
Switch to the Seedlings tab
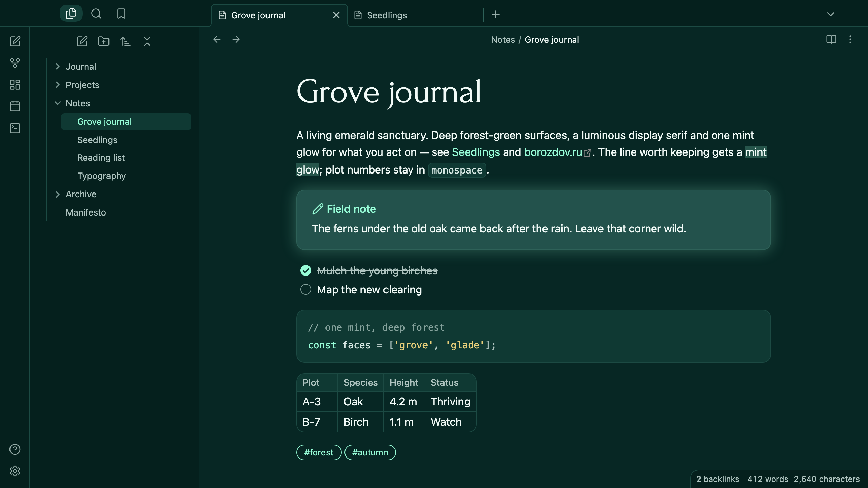[415, 15]
